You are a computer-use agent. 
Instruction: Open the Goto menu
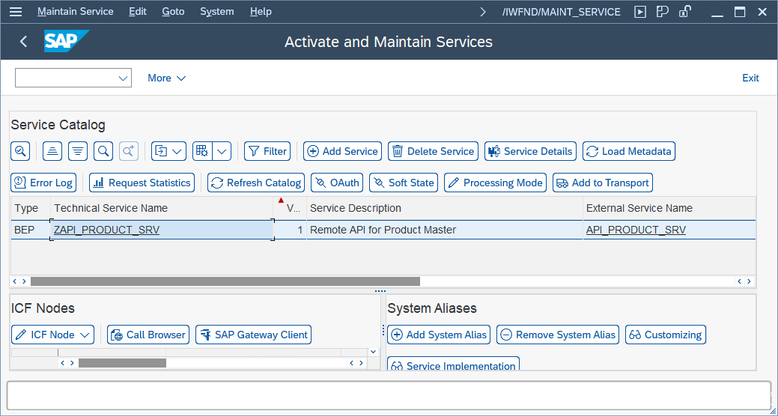pyautogui.click(x=173, y=12)
